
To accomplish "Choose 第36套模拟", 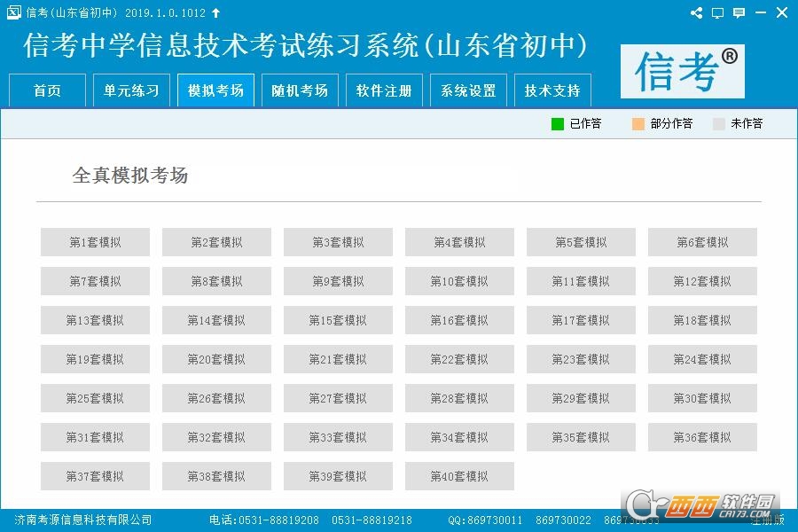I will coord(702,437).
